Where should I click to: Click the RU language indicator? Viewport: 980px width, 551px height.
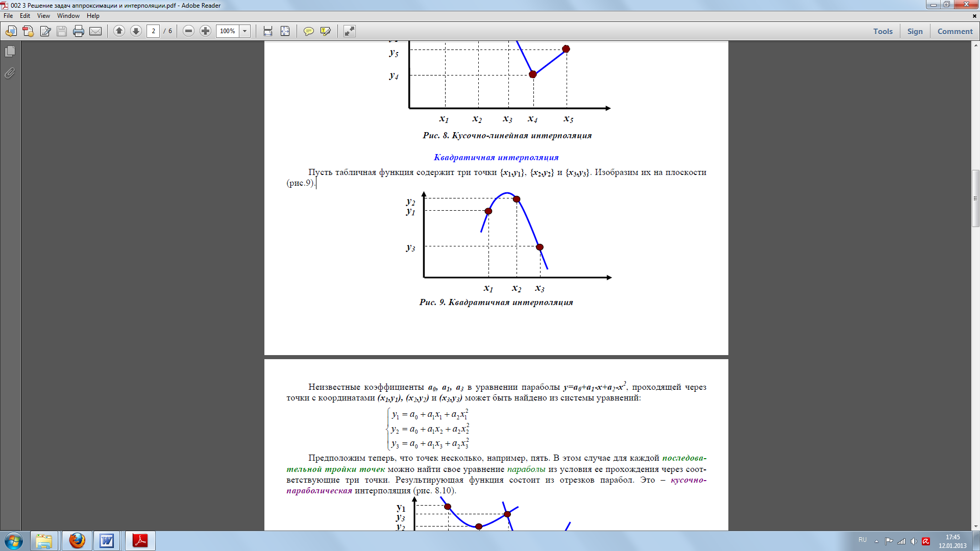pos(863,540)
